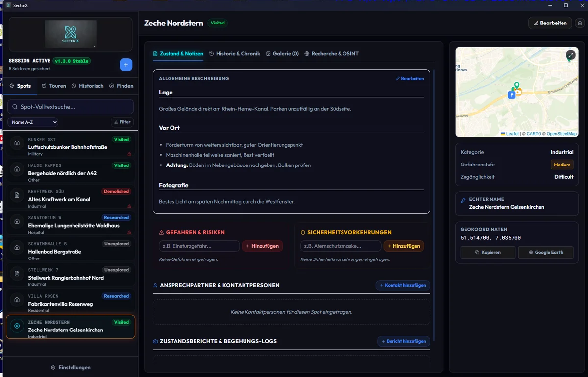The width and height of the screenshot is (588, 377).
Task: Switch to the Touren tab
Action: [54, 86]
